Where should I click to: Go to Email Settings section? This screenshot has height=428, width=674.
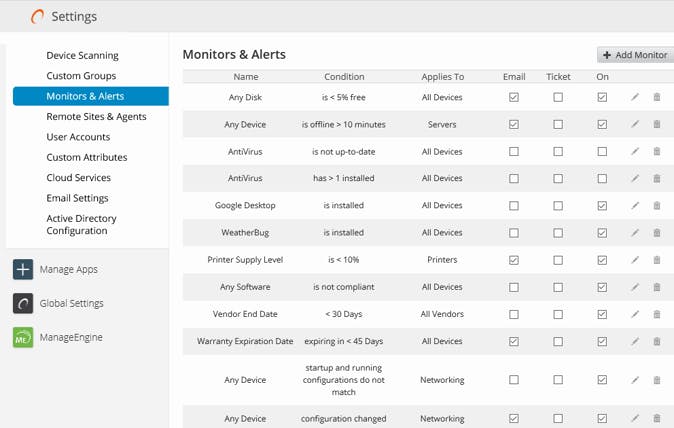[x=77, y=198]
